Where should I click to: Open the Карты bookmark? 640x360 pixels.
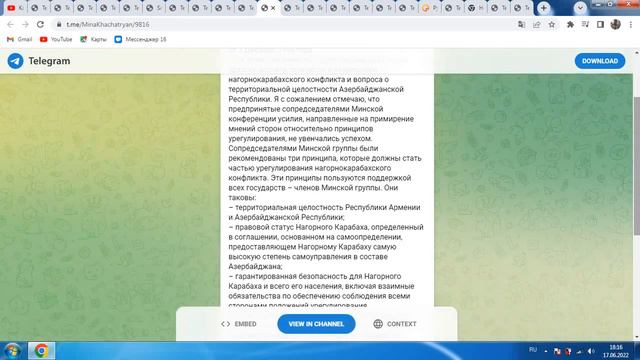(x=93, y=39)
